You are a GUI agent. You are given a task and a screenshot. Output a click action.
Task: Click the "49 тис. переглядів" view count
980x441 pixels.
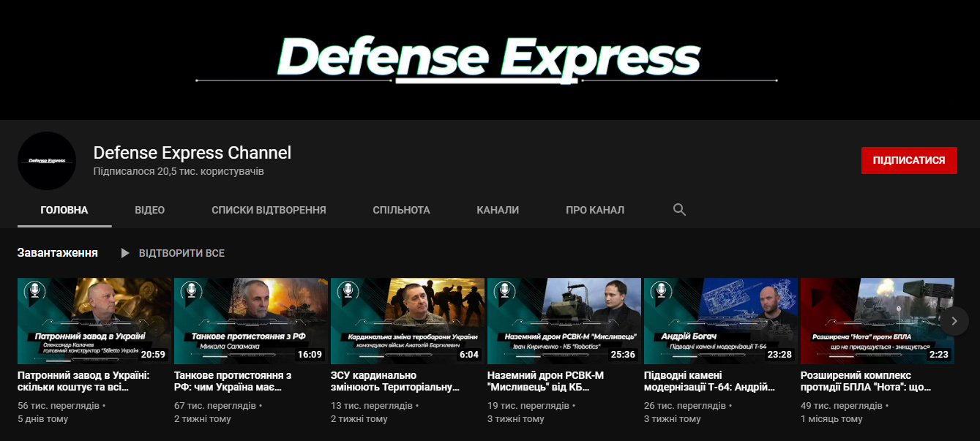coord(842,405)
